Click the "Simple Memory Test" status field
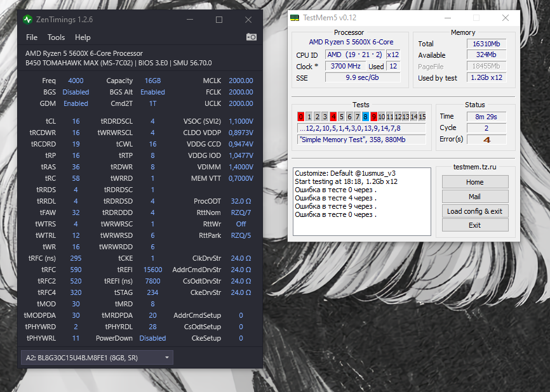This screenshot has height=392, width=550. click(361, 140)
